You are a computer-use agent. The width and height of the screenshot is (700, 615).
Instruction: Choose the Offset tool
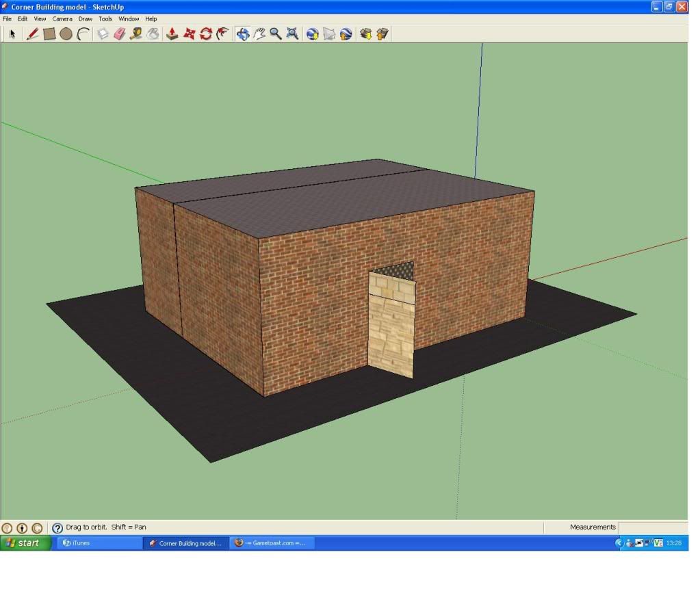222,34
